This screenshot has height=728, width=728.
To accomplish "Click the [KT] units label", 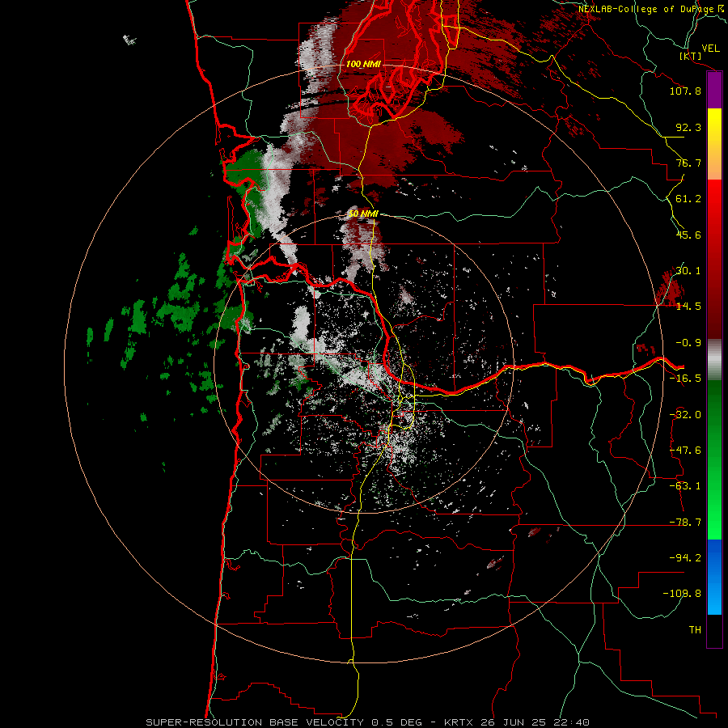I will click(x=691, y=56).
